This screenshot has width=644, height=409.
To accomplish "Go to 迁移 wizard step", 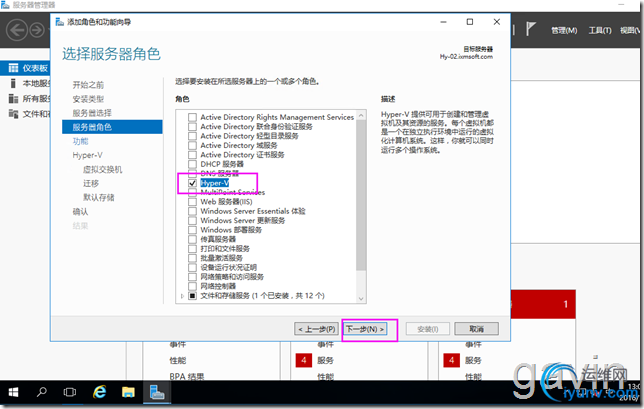I will click(91, 184).
